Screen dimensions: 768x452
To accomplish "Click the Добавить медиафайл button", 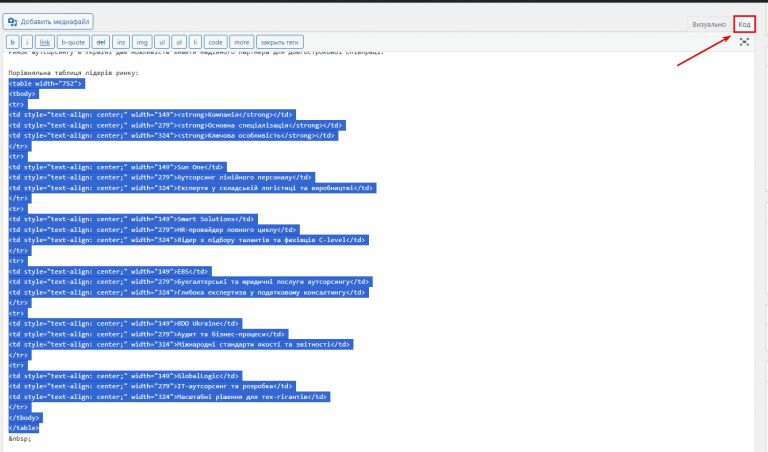I will tap(48, 22).
